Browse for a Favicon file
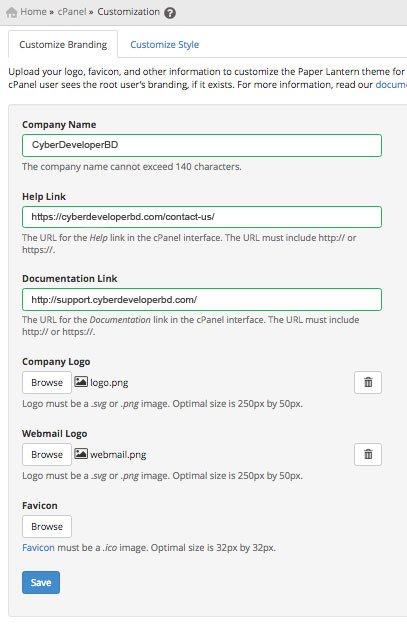Viewport: 407px width, 627px height. pos(47,527)
